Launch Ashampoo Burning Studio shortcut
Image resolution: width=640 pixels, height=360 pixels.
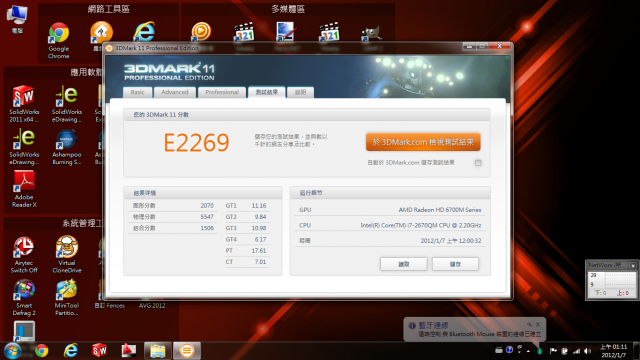pyautogui.click(x=67, y=147)
